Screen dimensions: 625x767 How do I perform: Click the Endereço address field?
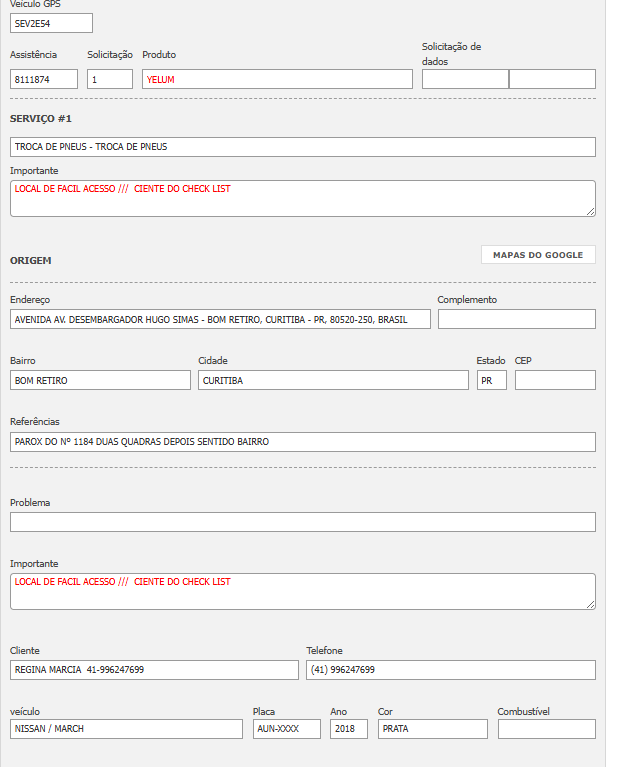click(x=220, y=319)
